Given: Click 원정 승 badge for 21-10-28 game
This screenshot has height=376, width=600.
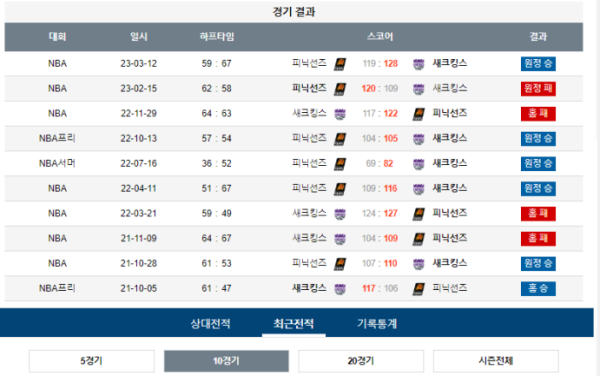Looking at the screenshot, I should point(538,263).
